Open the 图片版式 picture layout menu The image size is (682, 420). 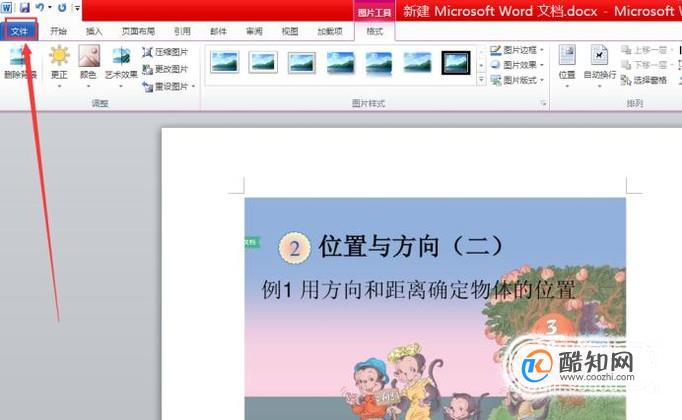pos(517,80)
